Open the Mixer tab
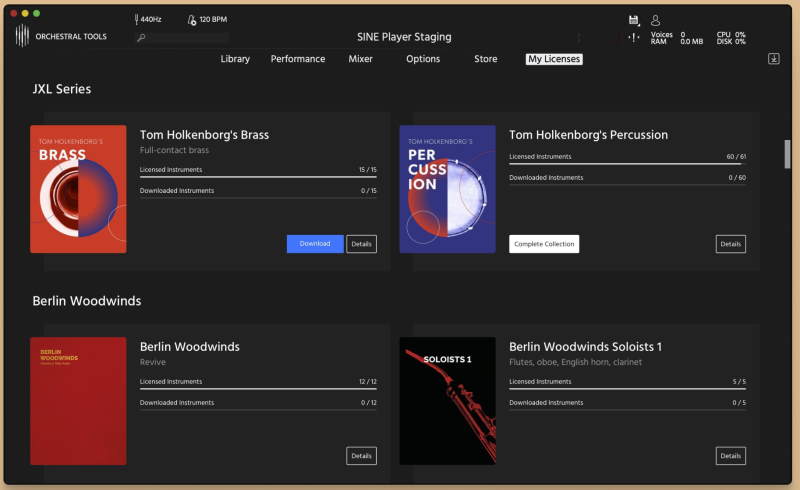This screenshot has width=800, height=490. 360,59
